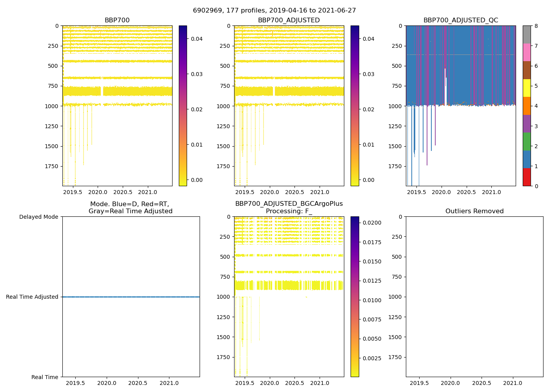Image resolution: width=549 pixels, height=392 pixels.
Task: Click the red segment of the QC colorbar
Action: [x=527, y=177]
